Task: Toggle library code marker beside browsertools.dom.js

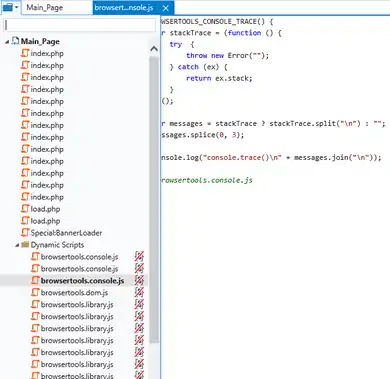Action: (139, 292)
